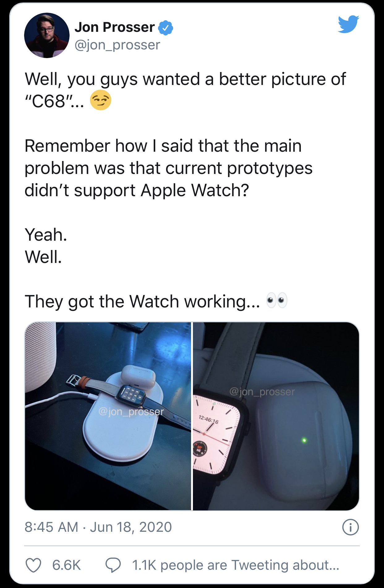This screenshot has width=384, height=588.
Task: Open replies via the speech bubble icon
Action: click(113, 565)
